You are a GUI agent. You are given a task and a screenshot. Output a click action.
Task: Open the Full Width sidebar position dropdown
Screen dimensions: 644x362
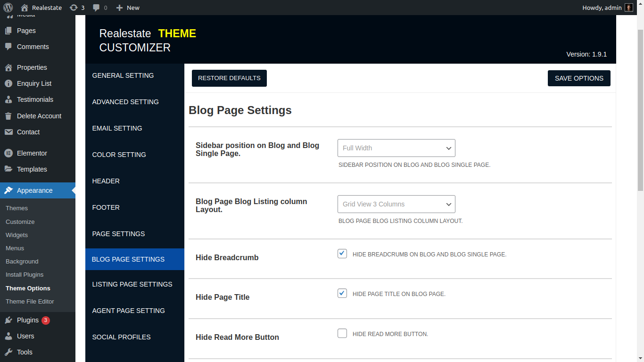click(396, 148)
